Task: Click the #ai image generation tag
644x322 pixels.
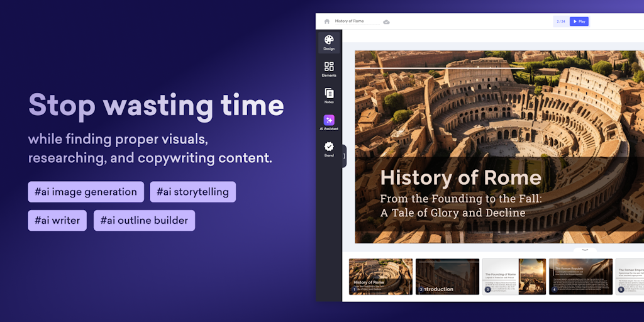Action: pos(86,192)
